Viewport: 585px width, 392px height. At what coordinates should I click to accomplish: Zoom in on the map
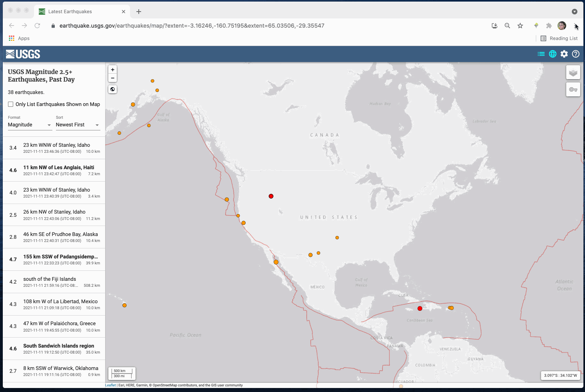113,70
